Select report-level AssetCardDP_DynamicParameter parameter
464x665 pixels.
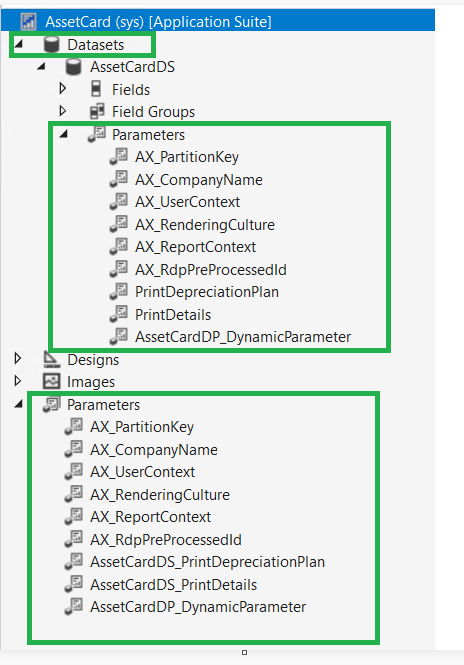[198, 607]
